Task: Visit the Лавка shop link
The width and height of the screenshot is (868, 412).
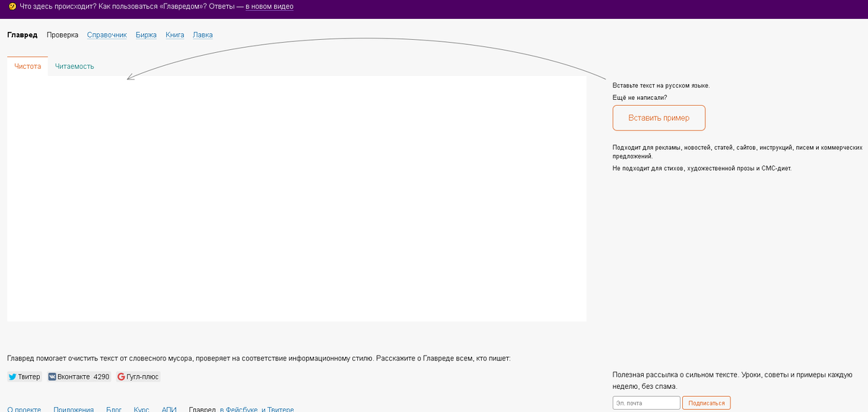Action: [203, 35]
